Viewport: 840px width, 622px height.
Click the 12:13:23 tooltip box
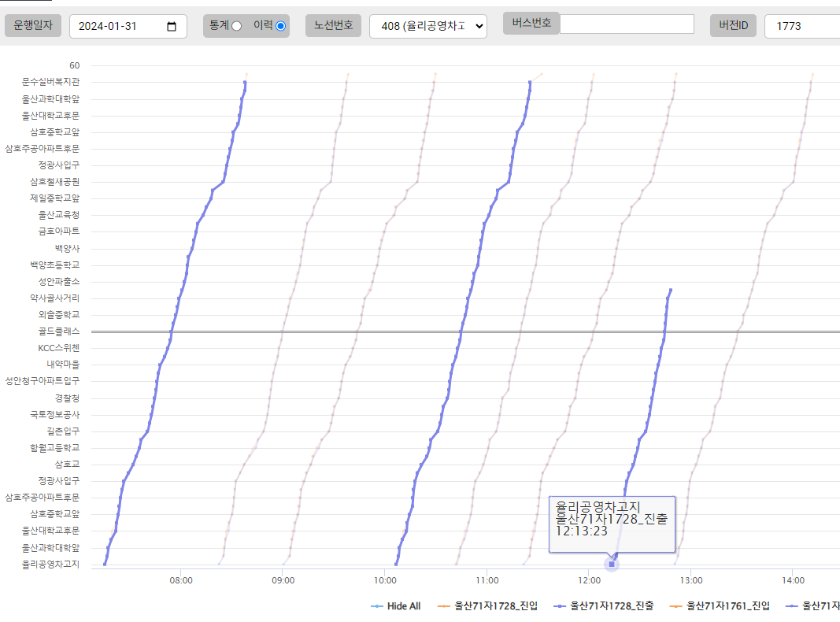click(612, 524)
